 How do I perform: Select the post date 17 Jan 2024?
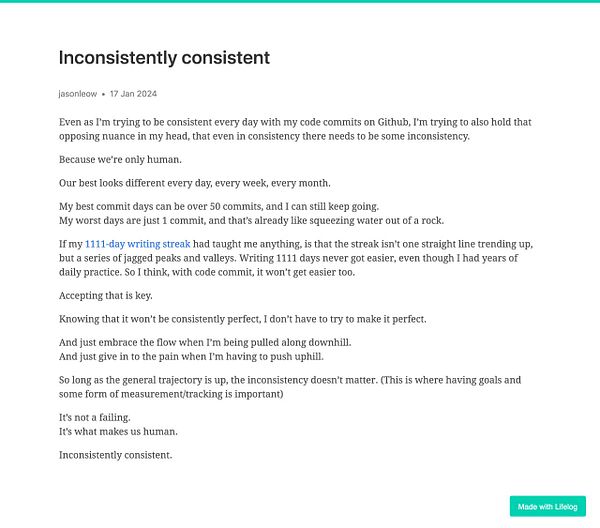133,94
